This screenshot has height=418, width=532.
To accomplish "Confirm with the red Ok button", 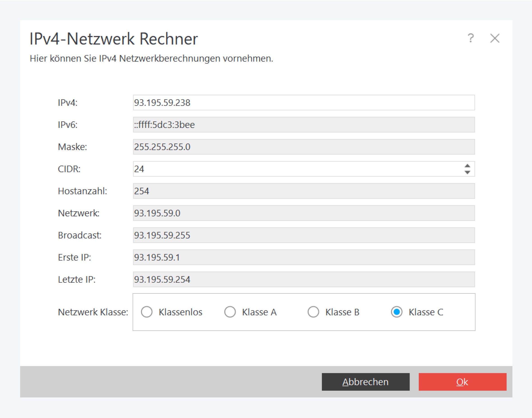I will (x=462, y=382).
